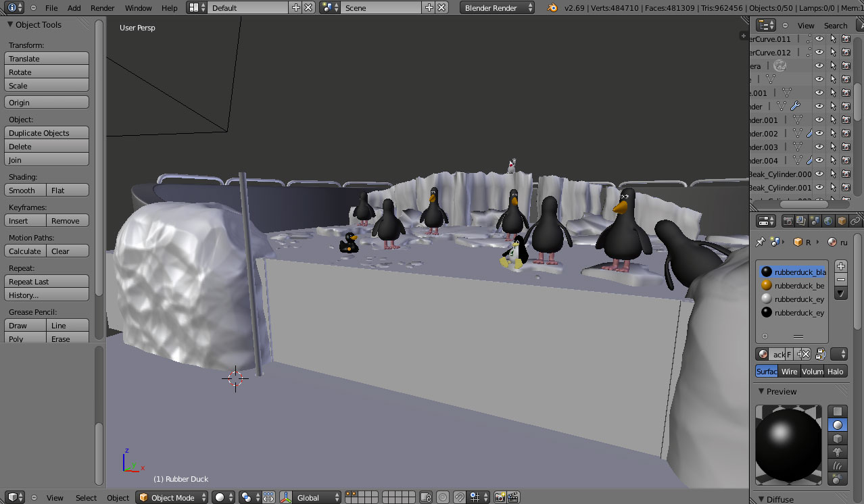
Task: Open the Render properties camera tab
Action: (x=788, y=221)
